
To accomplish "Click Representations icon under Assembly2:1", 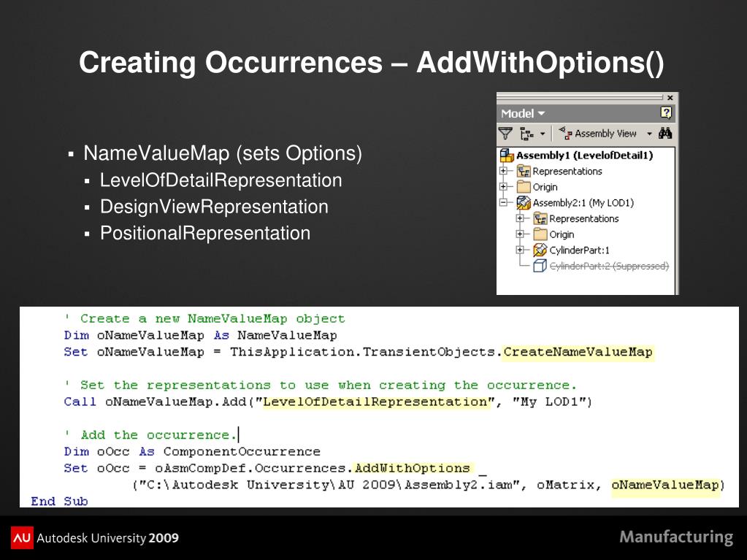I will point(540,218).
